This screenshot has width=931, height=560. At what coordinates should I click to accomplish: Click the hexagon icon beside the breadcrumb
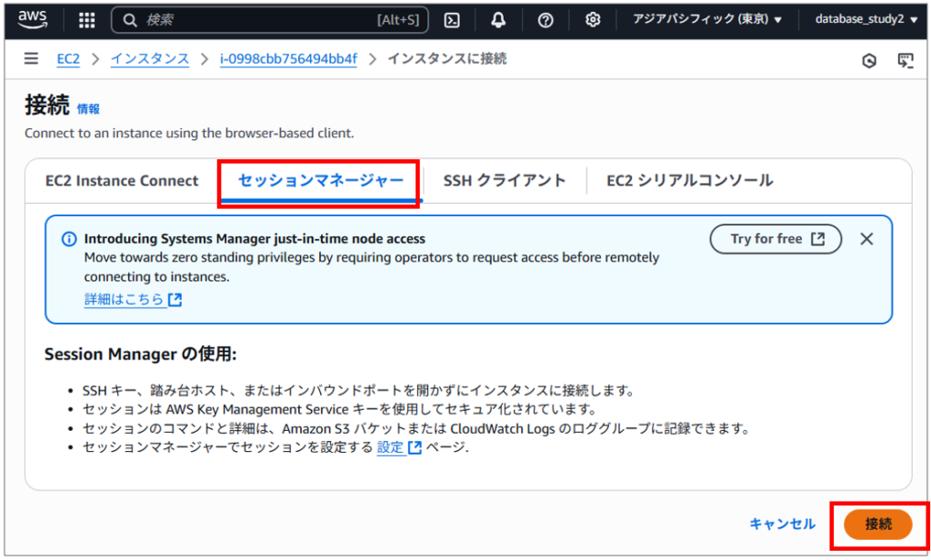tap(869, 61)
